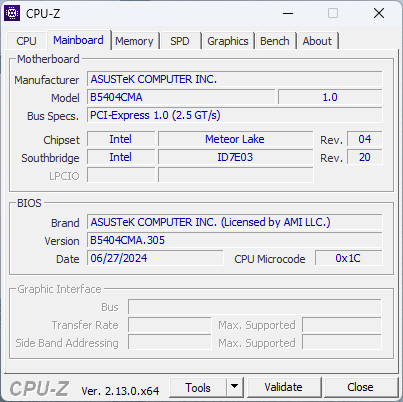Show the About tab
Screen dimensions: 403x402
point(317,41)
